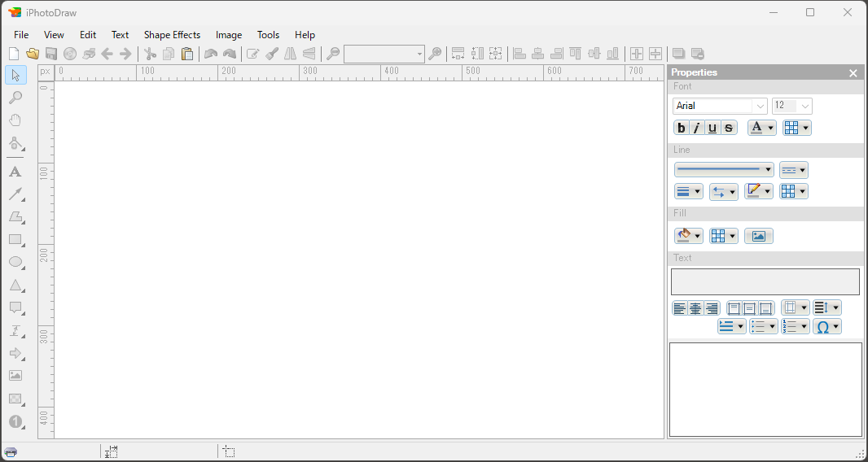The width and height of the screenshot is (868, 462).
Task: Open the line spacing dropdown
Action: pos(827,307)
